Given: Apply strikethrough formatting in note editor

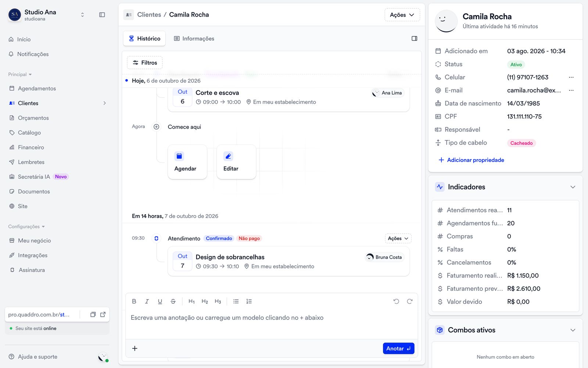Looking at the screenshot, I should [x=173, y=301].
